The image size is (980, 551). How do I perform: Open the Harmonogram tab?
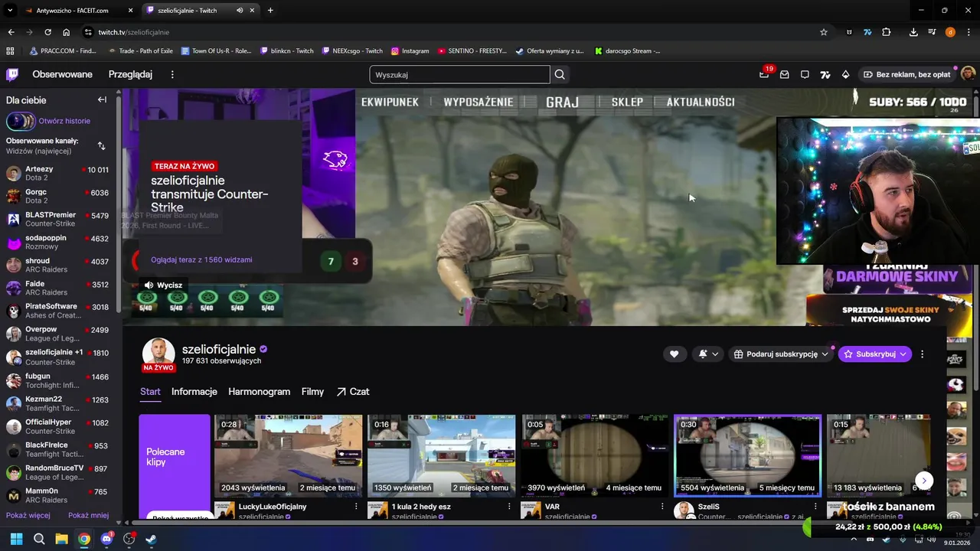click(259, 391)
